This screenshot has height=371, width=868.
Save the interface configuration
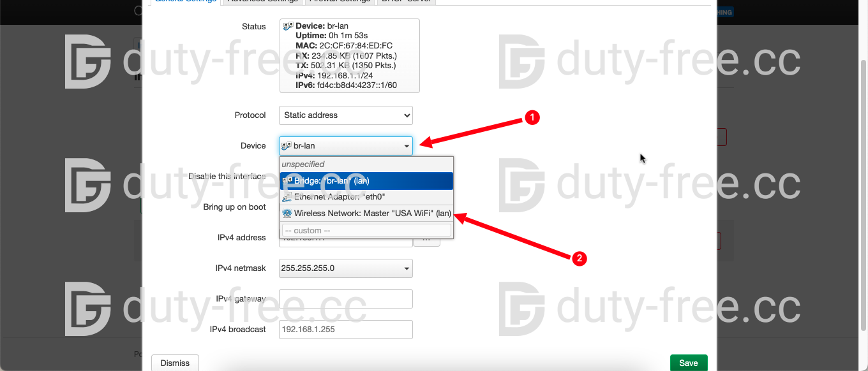pos(688,363)
